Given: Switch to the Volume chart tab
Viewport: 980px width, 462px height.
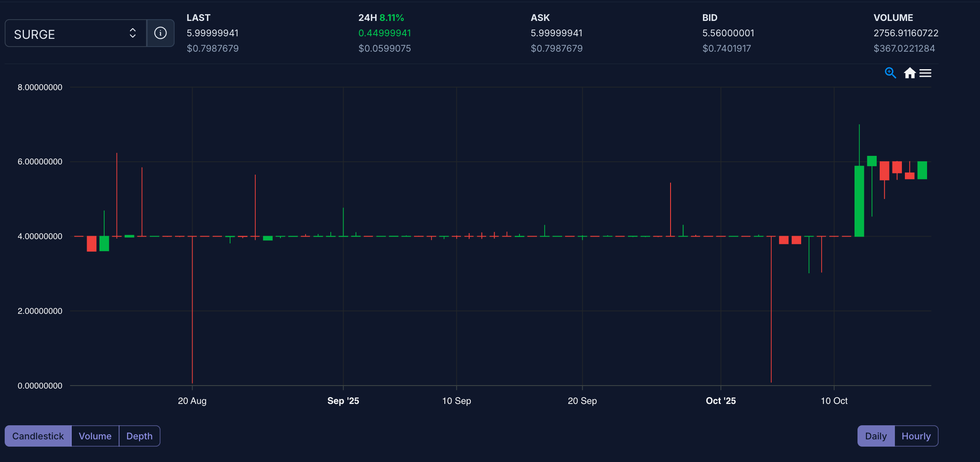Looking at the screenshot, I should tap(95, 436).
